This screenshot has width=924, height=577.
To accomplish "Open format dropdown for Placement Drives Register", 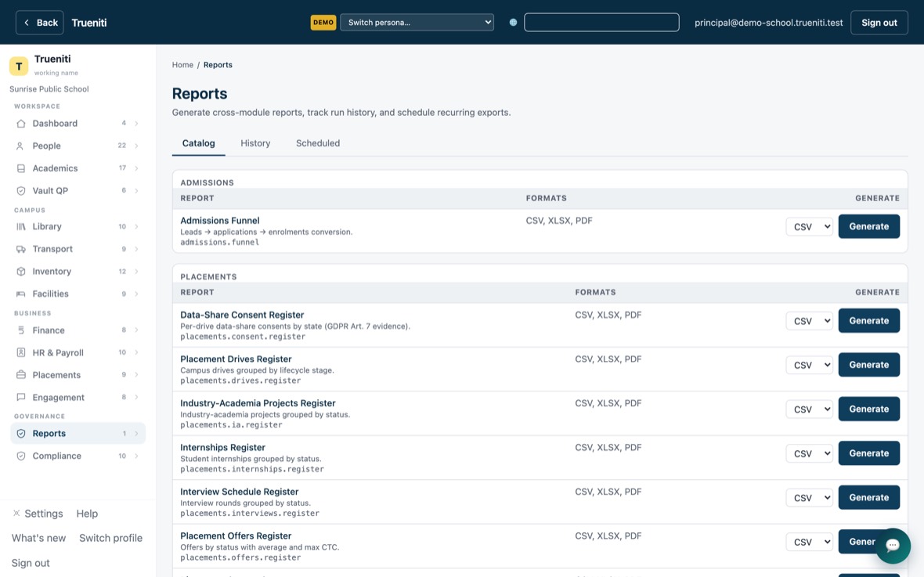I will point(809,365).
